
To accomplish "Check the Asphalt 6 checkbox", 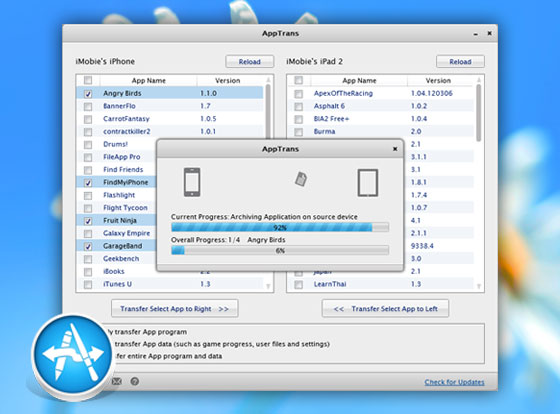I will [299, 106].
